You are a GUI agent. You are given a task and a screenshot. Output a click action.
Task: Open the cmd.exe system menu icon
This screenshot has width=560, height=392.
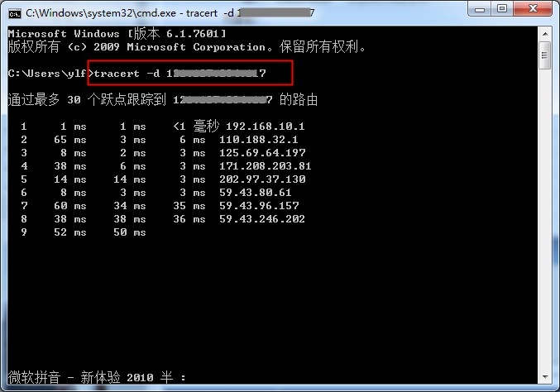[x=15, y=14]
